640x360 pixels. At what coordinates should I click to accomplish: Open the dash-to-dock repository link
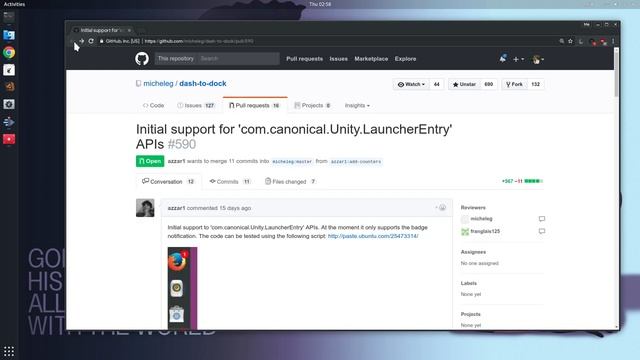tap(203, 83)
